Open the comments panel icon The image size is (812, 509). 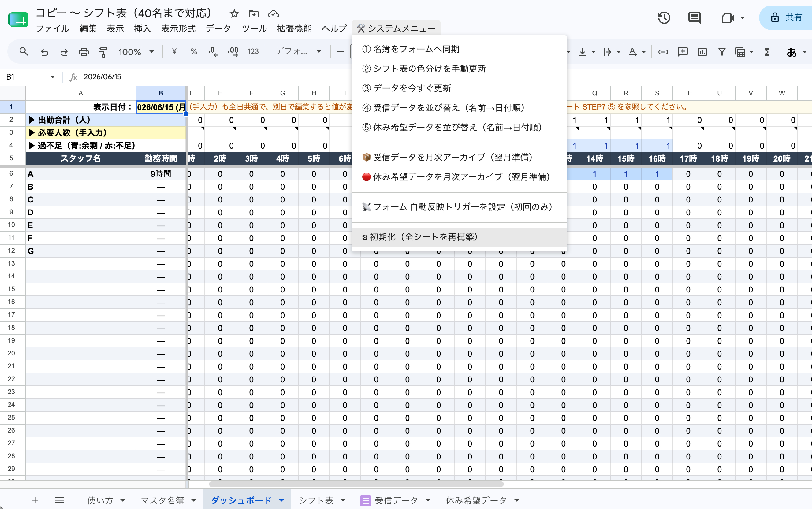coord(694,17)
